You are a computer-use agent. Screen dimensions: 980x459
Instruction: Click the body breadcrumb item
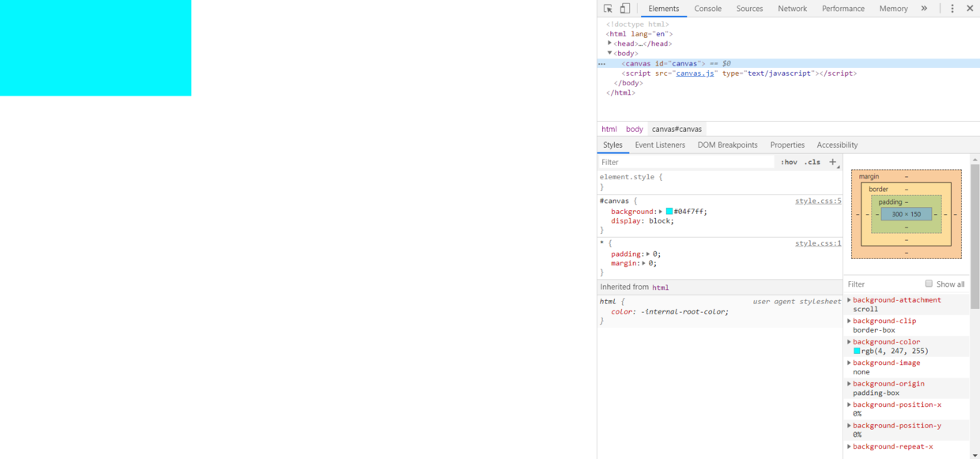coord(635,129)
